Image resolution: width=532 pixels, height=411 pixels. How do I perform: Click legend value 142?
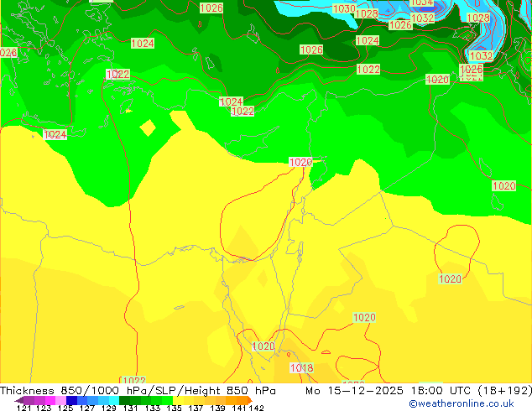click(x=256, y=408)
